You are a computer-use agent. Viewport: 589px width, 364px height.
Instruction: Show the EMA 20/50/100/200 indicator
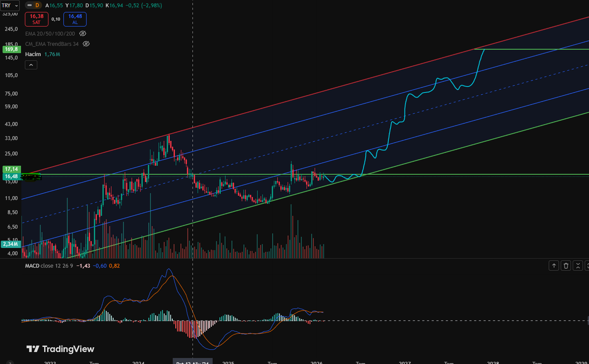[82, 34]
